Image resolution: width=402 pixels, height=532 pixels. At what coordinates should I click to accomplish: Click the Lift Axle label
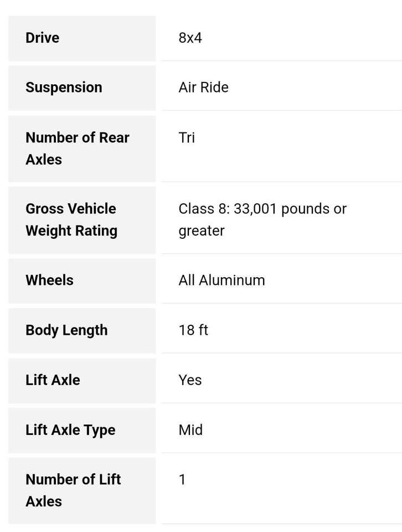[53, 380]
